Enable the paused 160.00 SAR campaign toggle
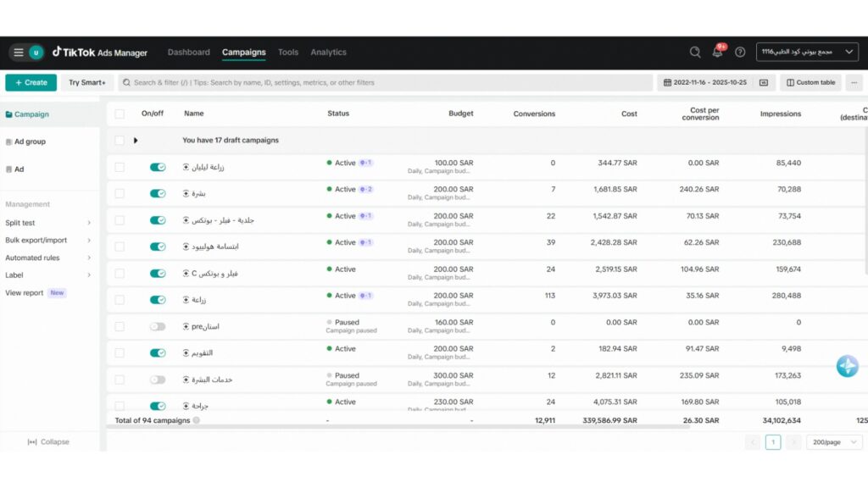This screenshot has width=868, height=488. coord(158,326)
